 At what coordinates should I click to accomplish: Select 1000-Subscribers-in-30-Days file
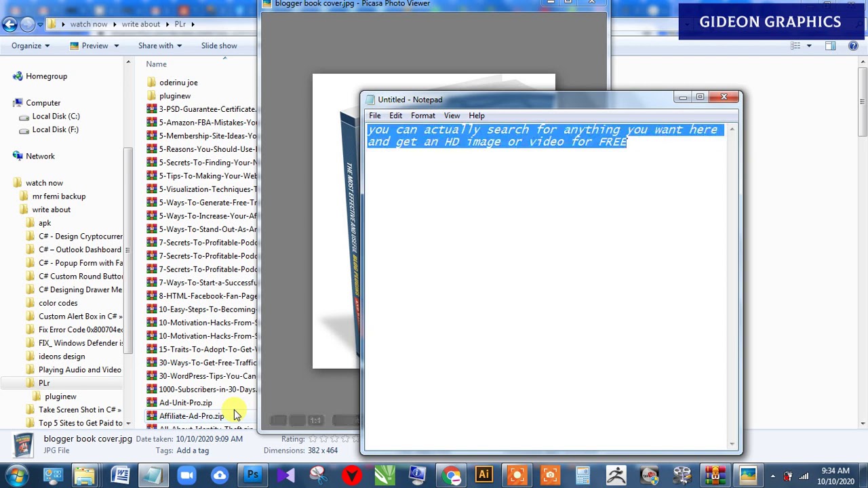pos(207,390)
